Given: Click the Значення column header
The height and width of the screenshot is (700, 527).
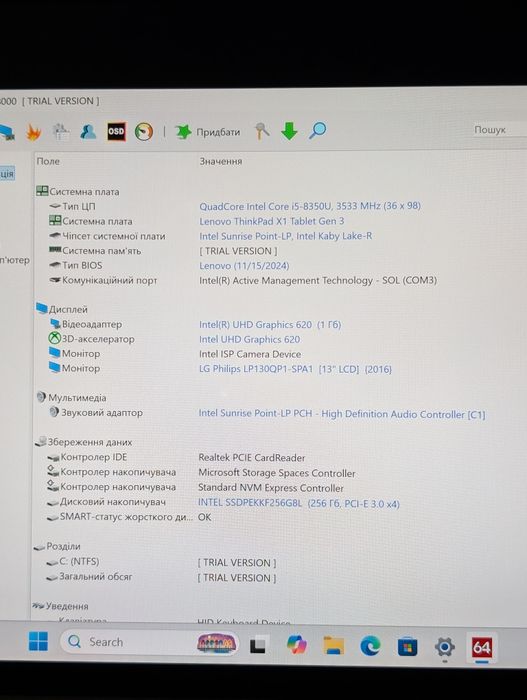Looking at the screenshot, I should (x=221, y=161).
